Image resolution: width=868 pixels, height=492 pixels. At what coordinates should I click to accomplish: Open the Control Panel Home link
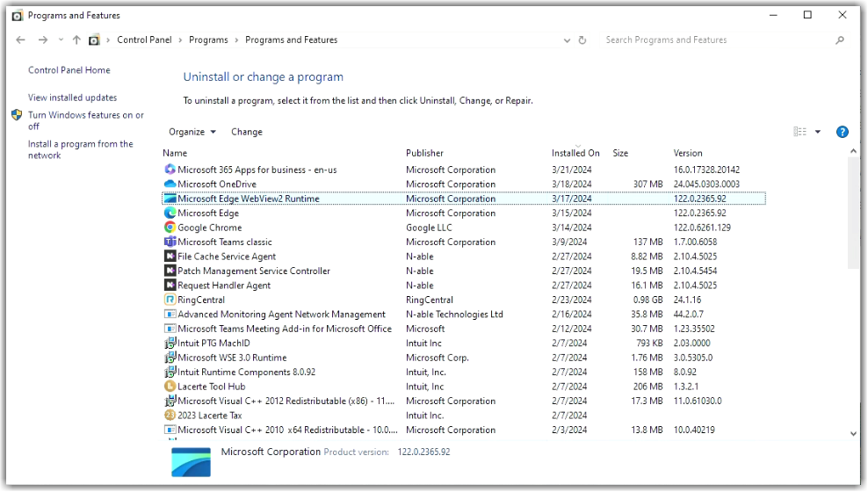[x=69, y=70]
